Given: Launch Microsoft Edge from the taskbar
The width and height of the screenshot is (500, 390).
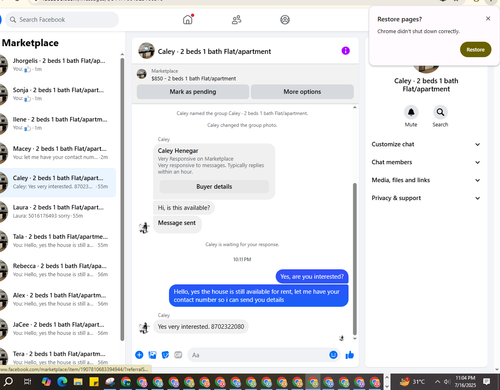Looking at the screenshot, I should point(62,381).
